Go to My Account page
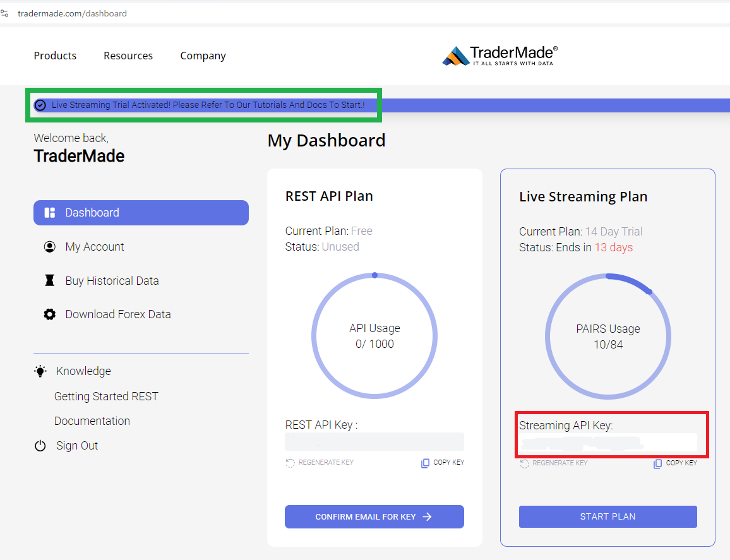This screenshot has height=560, width=730. point(95,247)
